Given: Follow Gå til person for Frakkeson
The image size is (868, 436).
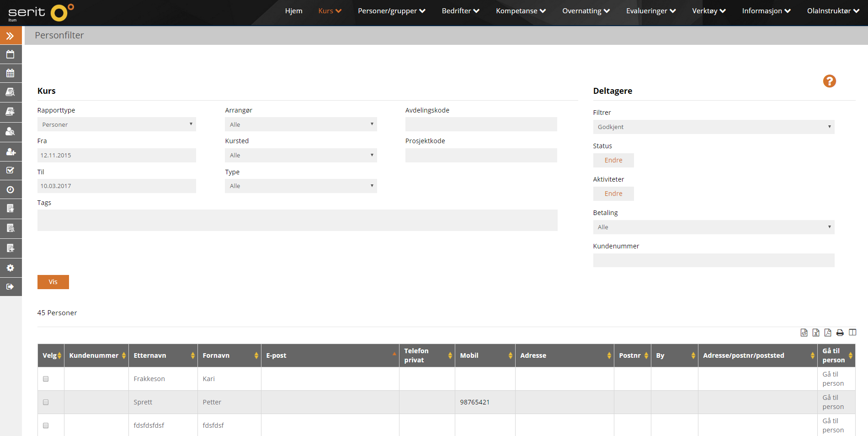Looking at the screenshot, I should pos(833,379).
